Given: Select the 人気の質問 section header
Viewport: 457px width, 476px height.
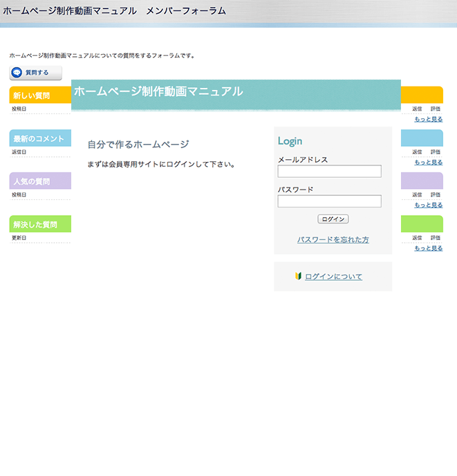Looking at the screenshot, I should tap(40, 181).
